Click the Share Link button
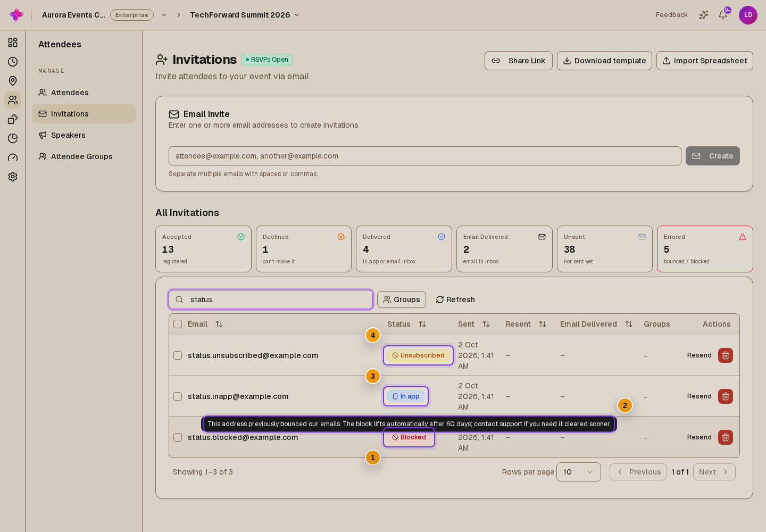 click(x=519, y=61)
